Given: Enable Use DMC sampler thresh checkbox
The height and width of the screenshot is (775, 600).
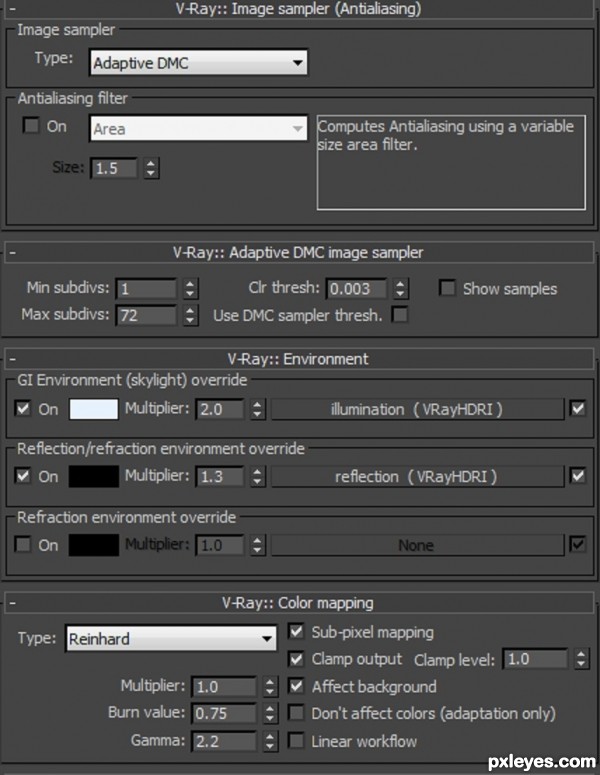Looking at the screenshot, I should (x=400, y=315).
